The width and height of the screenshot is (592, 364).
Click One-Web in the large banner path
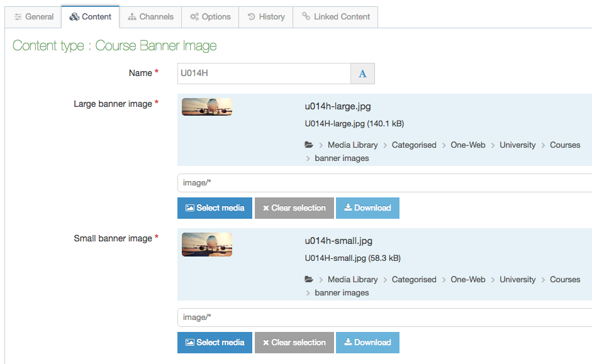point(468,145)
